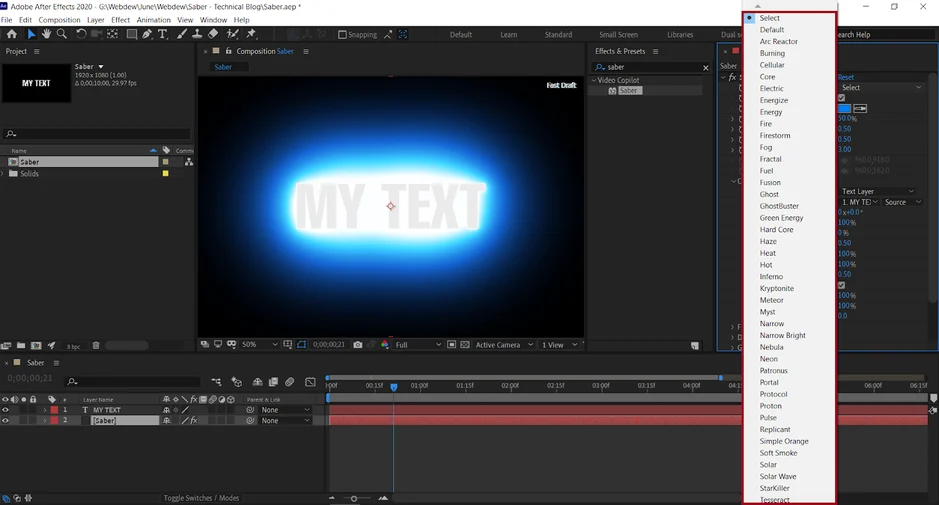This screenshot has width=939, height=505.
Task: Open the channel and color management icon
Action: [x=384, y=344]
